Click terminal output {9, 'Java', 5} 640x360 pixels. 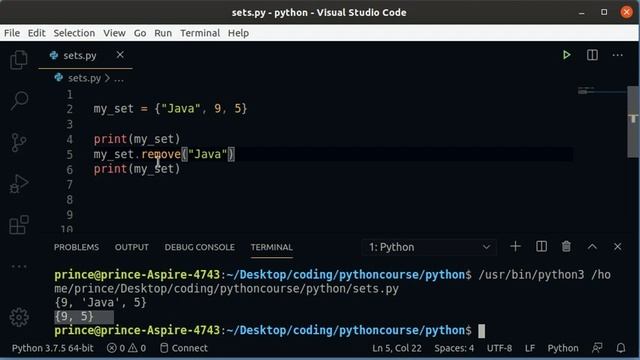[x=100, y=302]
